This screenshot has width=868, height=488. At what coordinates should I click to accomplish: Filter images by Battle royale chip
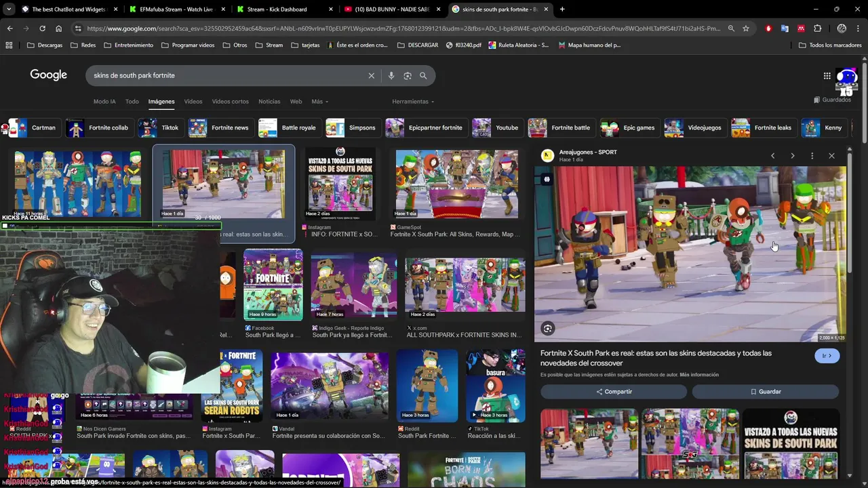coord(290,127)
